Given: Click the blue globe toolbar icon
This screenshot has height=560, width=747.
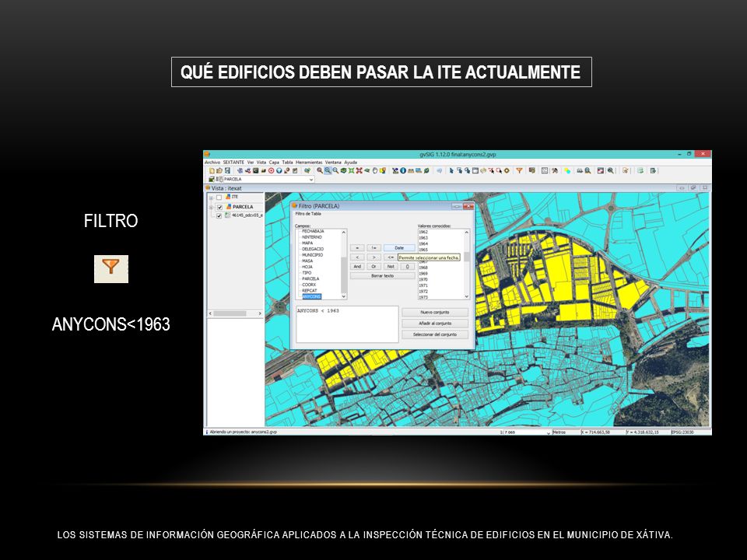Looking at the screenshot, I should [x=279, y=170].
